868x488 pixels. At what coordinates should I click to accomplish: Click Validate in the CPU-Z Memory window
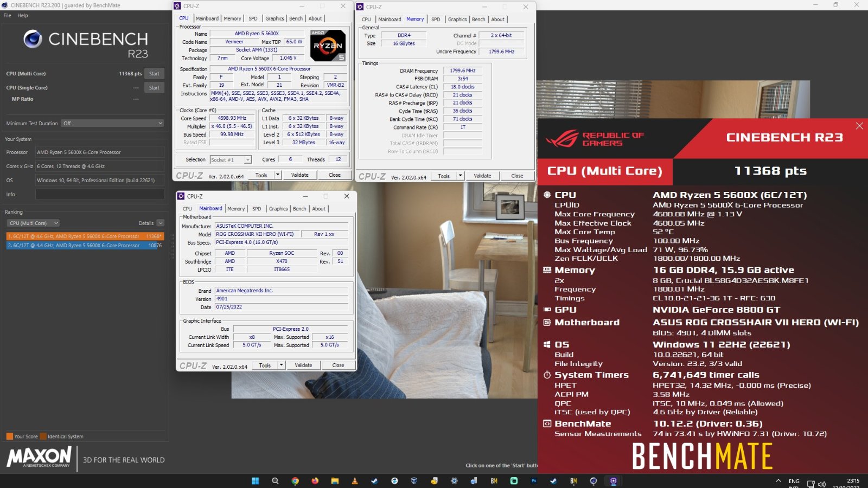pyautogui.click(x=482, y=176)
